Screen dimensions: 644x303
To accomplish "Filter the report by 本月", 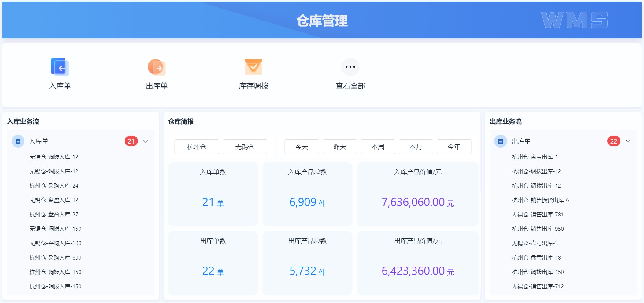I will 416,147.
